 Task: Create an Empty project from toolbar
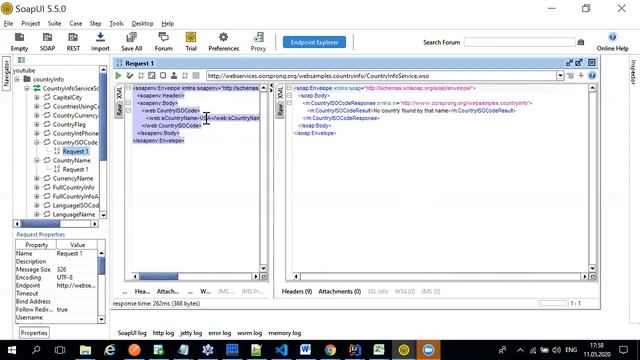pos(19,42)
